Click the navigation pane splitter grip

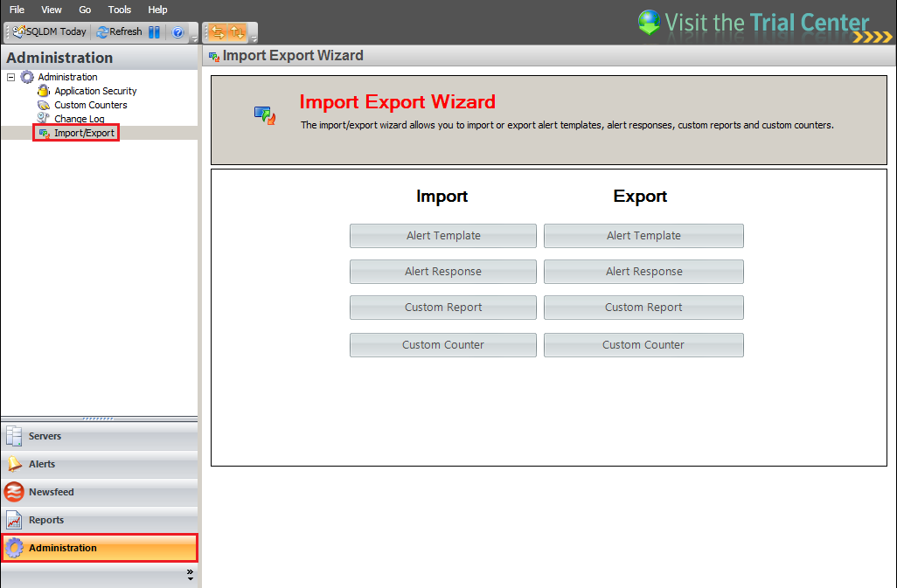98,419
